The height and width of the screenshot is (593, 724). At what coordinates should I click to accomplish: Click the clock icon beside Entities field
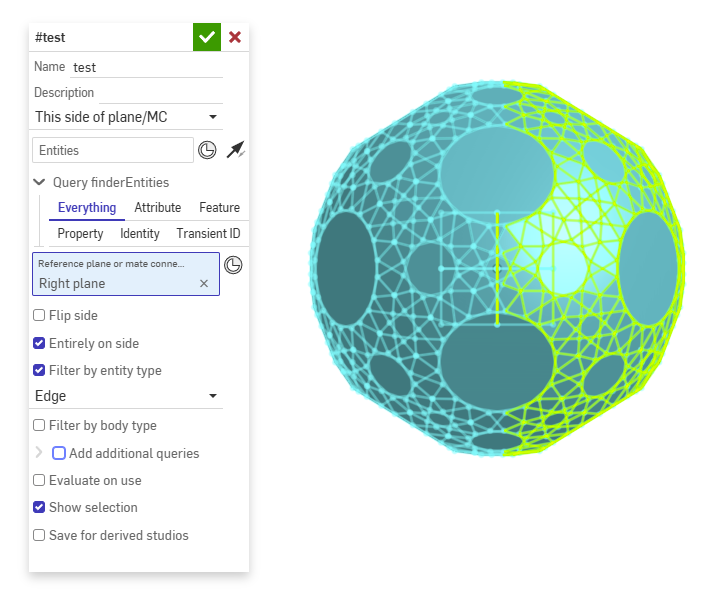pos(207,151)
